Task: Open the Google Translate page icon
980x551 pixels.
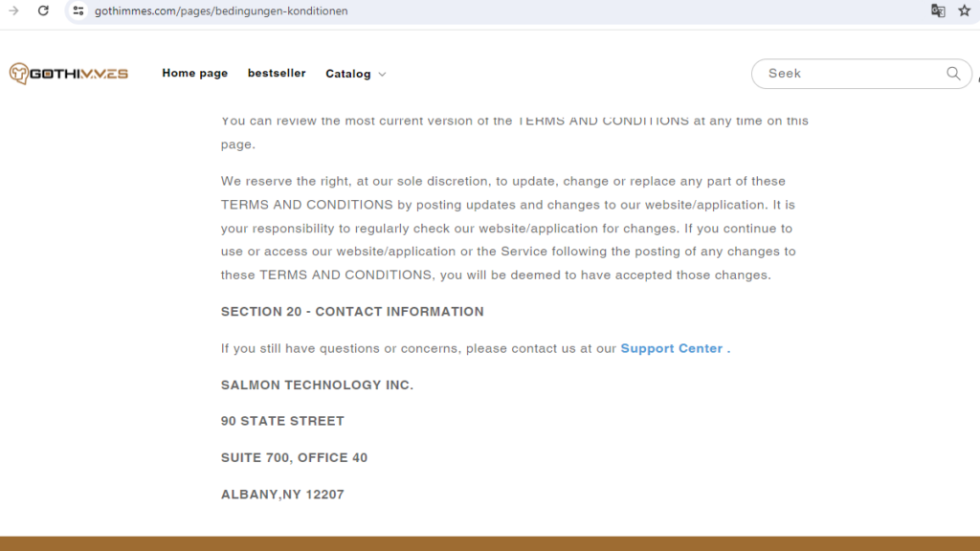Action: point(939,11)
